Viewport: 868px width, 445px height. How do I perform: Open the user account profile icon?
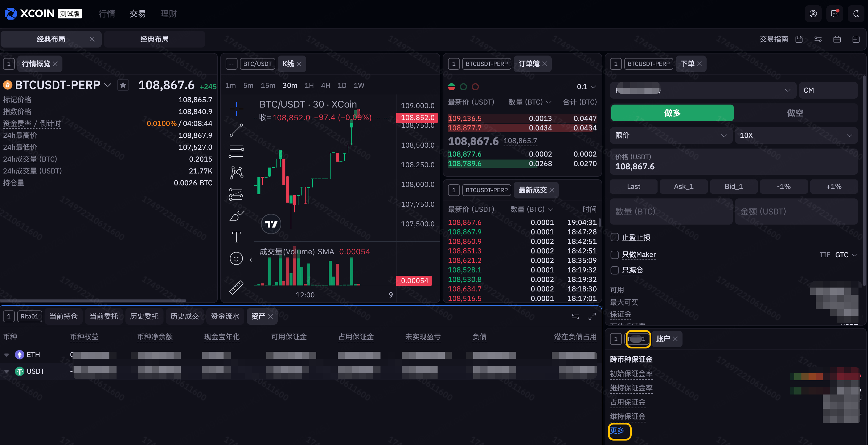click(x=813, y=13)
